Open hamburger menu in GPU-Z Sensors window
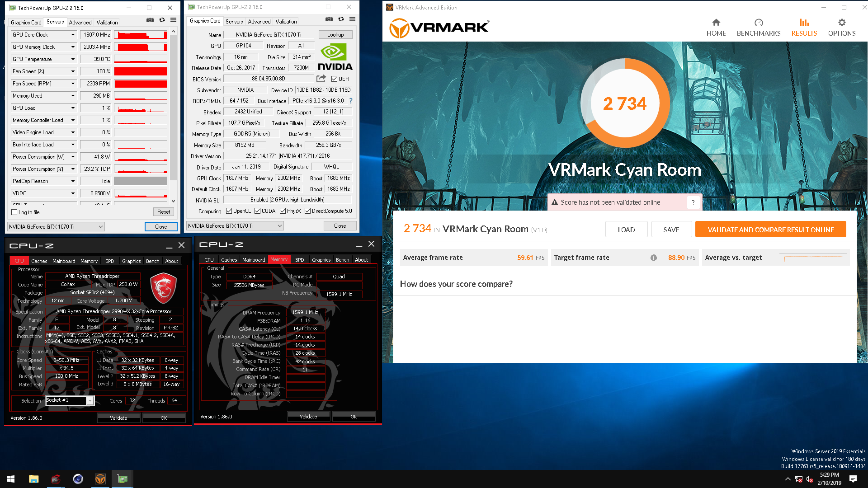Screen dimensions: 868x488 coord(173,20)
